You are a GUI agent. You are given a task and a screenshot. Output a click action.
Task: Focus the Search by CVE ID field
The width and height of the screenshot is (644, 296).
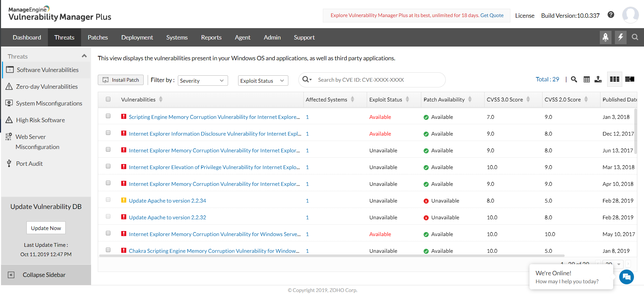coord(378,80)
